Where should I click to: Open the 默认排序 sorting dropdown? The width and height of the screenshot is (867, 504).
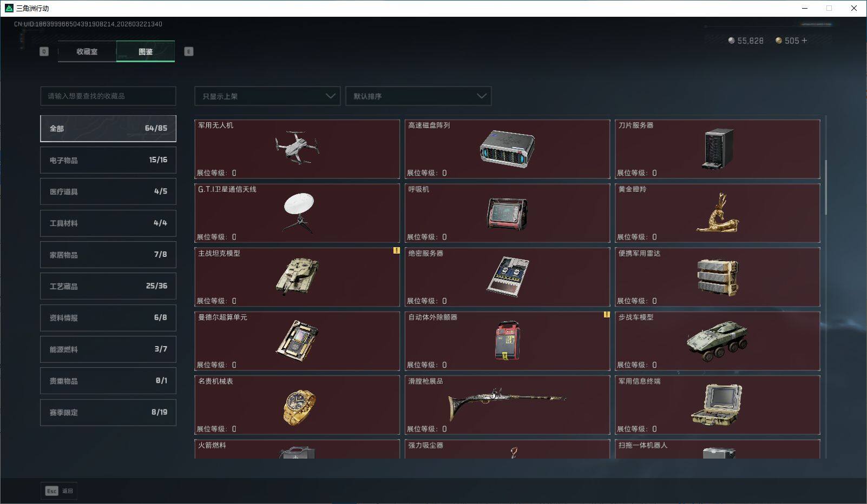point(418,96)
